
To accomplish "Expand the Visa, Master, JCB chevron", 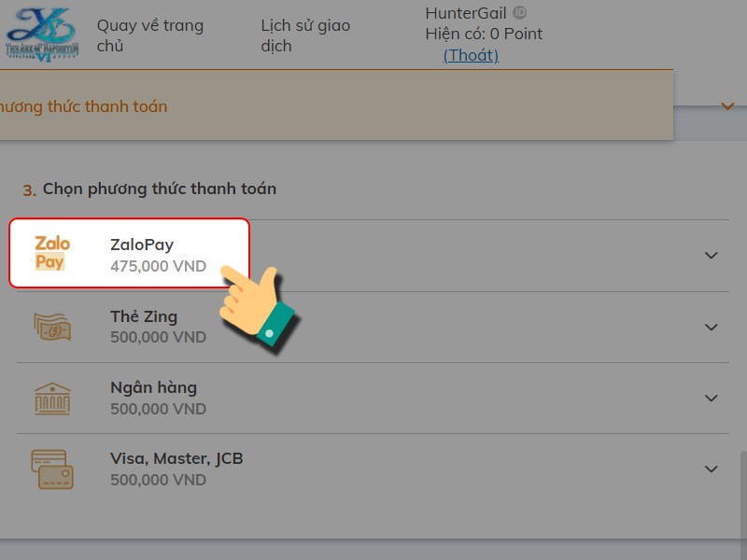I will coord(712,469).
